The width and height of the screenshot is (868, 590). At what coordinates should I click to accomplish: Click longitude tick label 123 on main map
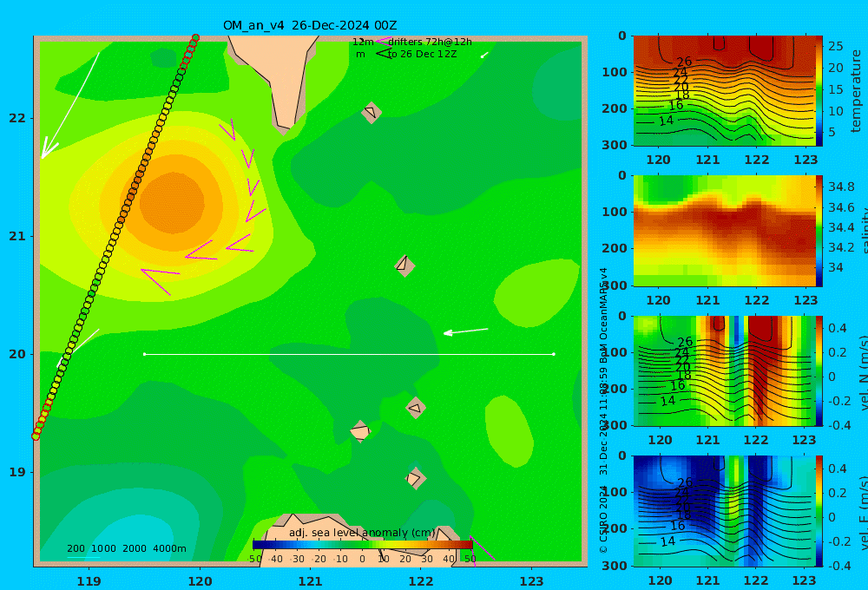click(531, 581)
